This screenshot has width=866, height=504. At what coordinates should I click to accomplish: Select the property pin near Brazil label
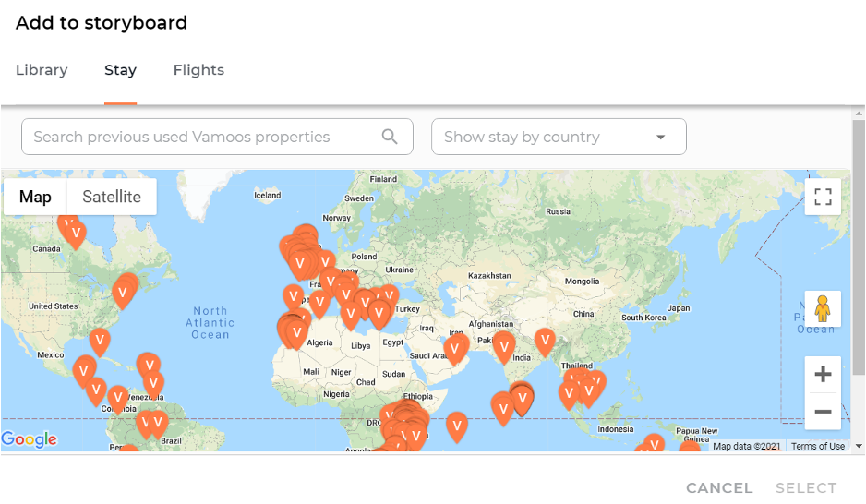point(158,424)
